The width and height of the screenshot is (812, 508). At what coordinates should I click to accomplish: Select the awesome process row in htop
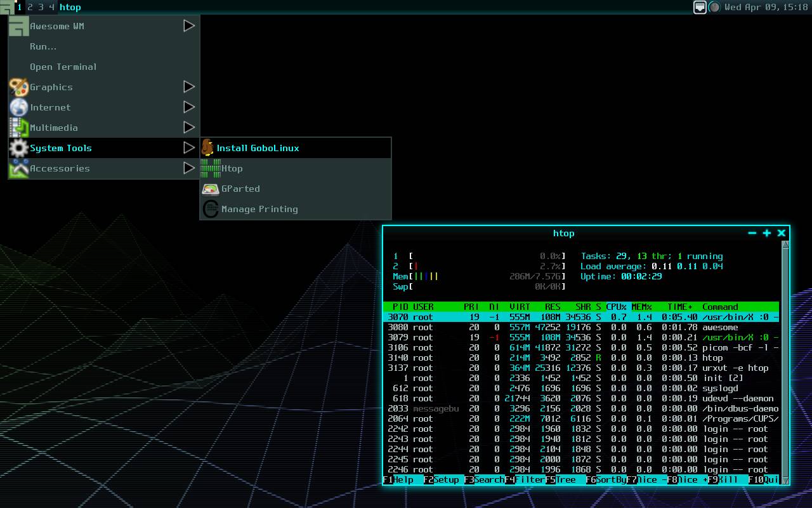click(x=571, y=327)
